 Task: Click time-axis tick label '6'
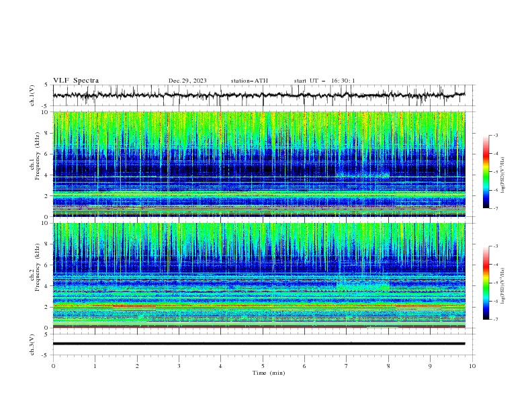pyautogui.click(x=304, y=366)
